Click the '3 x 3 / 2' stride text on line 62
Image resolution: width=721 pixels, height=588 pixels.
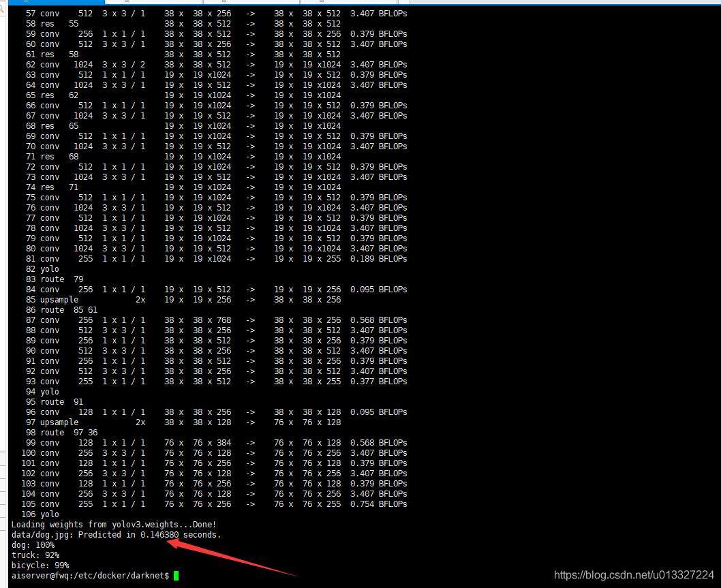coord(123,65)
